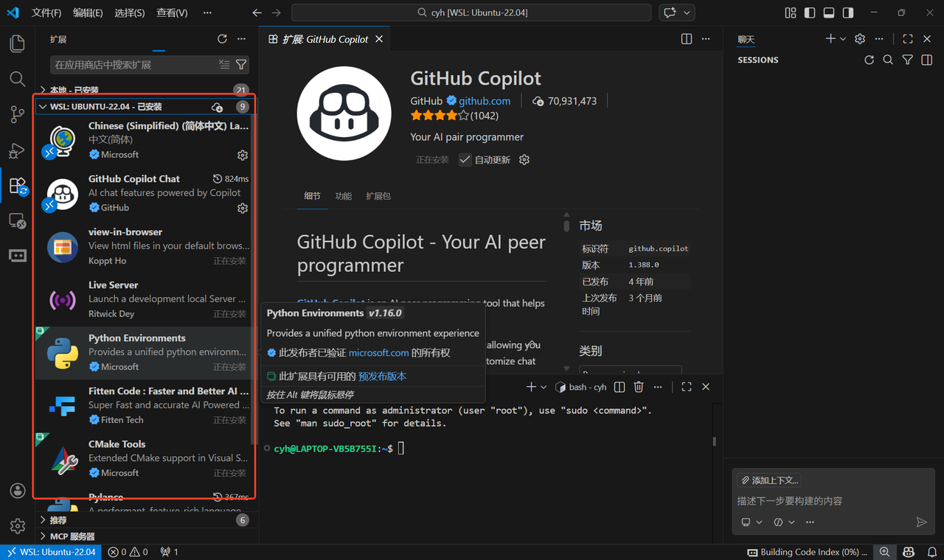Open GitHub Copilot extension settings gear
The height and width of the screenshot is (560, 944).
pyautogui.click(x=524, y=160)
